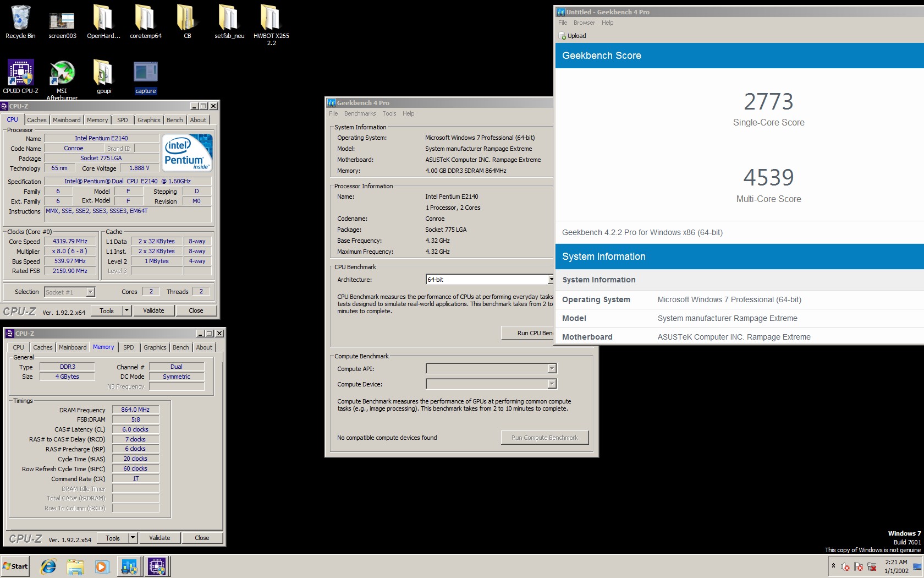Open the gpupi folder icon
Screen dimensions: 924x578
[103, 77]
